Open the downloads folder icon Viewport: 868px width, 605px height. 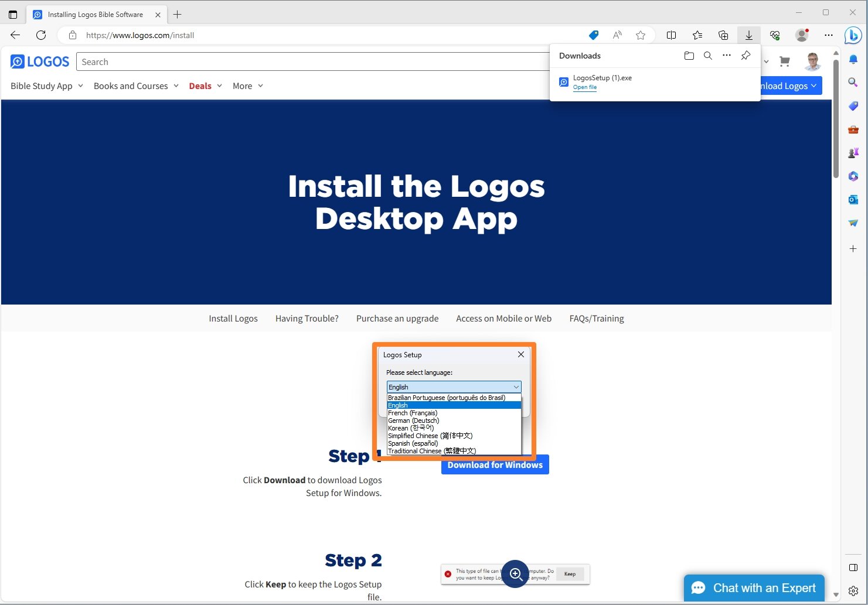click(689, 56)
